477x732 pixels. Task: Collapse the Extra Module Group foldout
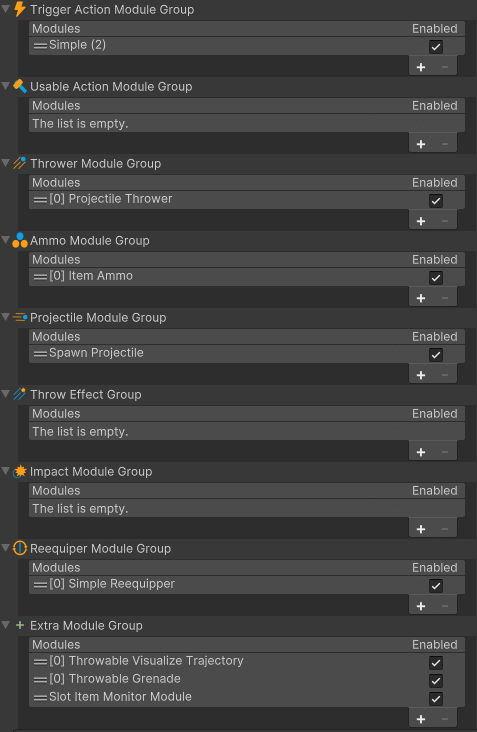(x=6, y=625)
